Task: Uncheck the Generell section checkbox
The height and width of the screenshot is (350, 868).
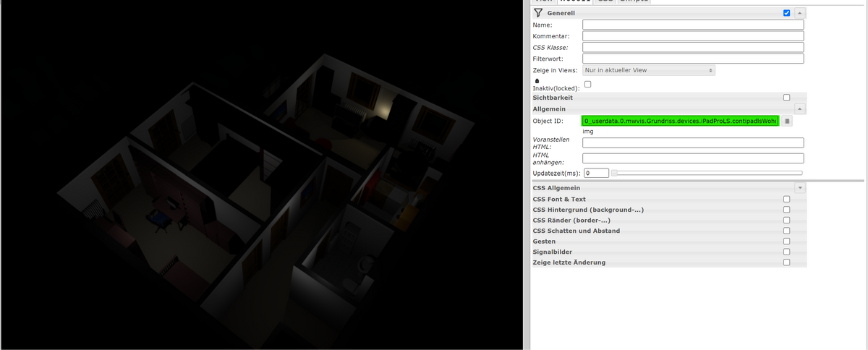Action: [786, 13]
